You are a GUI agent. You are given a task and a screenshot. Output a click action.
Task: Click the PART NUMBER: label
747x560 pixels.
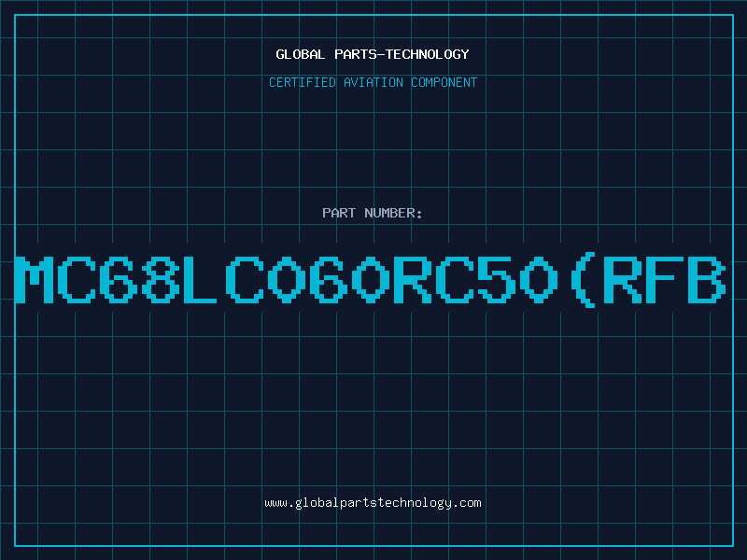(373, 213)
